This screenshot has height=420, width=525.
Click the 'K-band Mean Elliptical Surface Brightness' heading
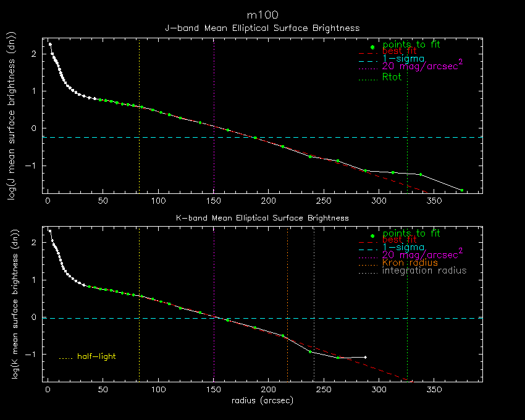pos(262,218)
